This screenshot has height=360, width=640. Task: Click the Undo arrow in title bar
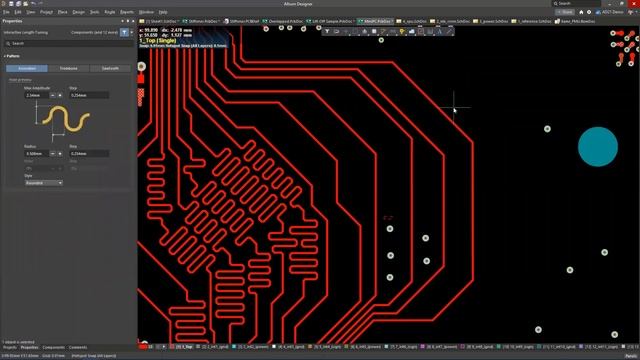click(x=33, y=4)
